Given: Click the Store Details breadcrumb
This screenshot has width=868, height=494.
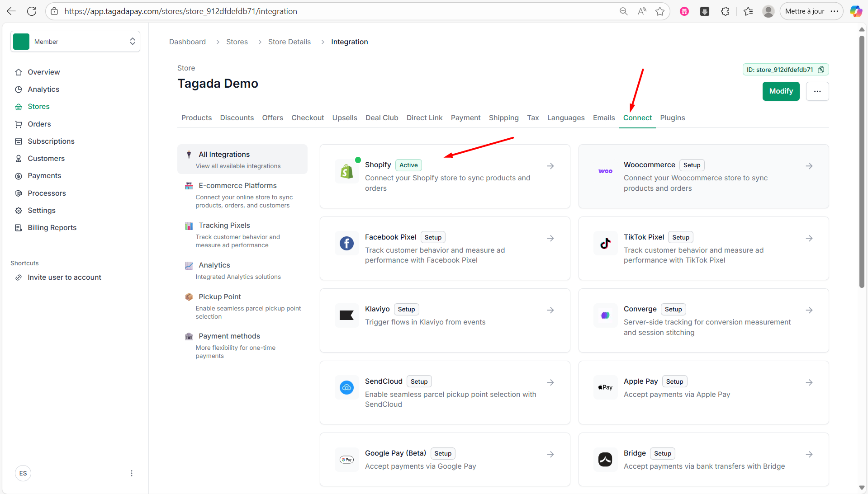Looking at the screenshot, I should 289,42.
